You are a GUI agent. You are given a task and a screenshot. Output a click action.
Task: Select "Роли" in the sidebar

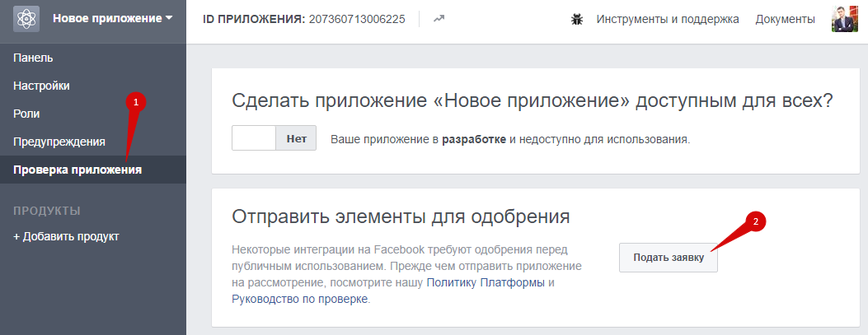26,114
